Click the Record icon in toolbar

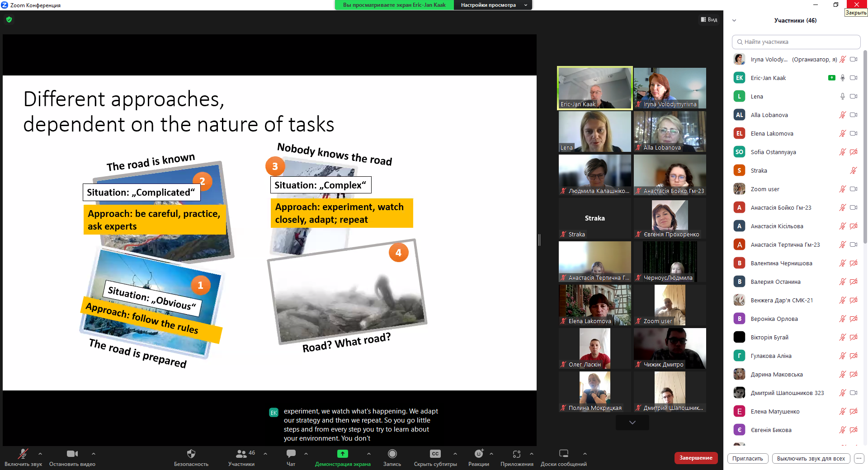click(392, 454)
